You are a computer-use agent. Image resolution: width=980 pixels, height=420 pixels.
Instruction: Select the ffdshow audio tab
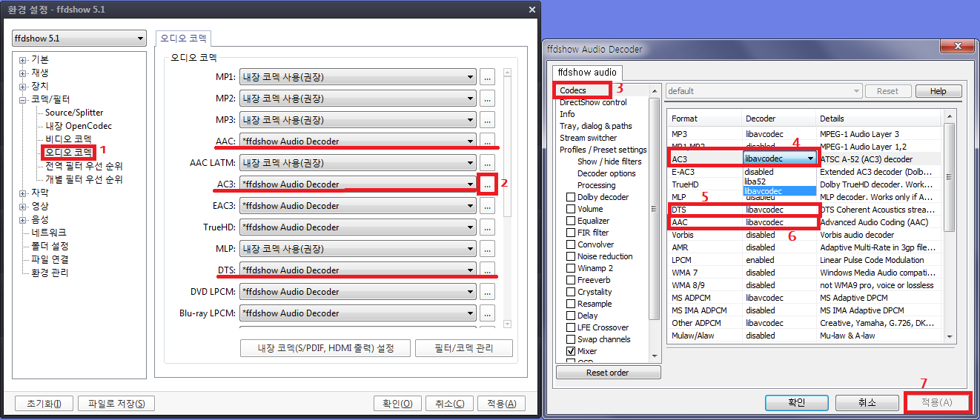point(586,73)
